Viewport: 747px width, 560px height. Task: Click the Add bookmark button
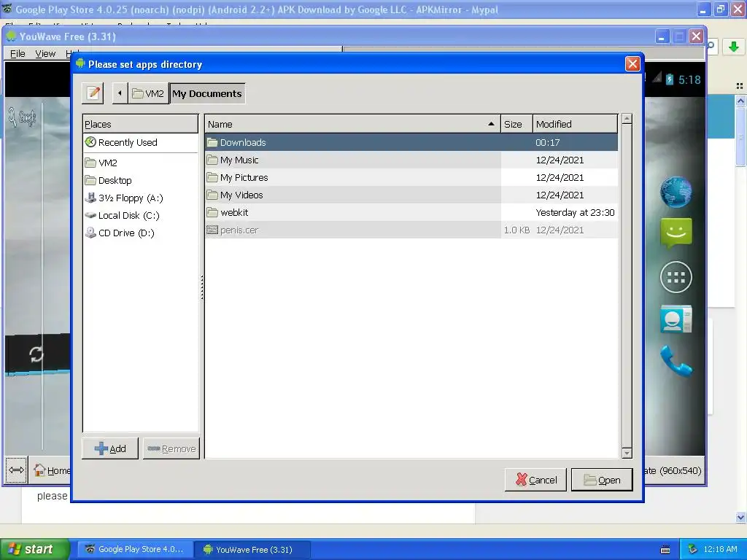(110, 448)
